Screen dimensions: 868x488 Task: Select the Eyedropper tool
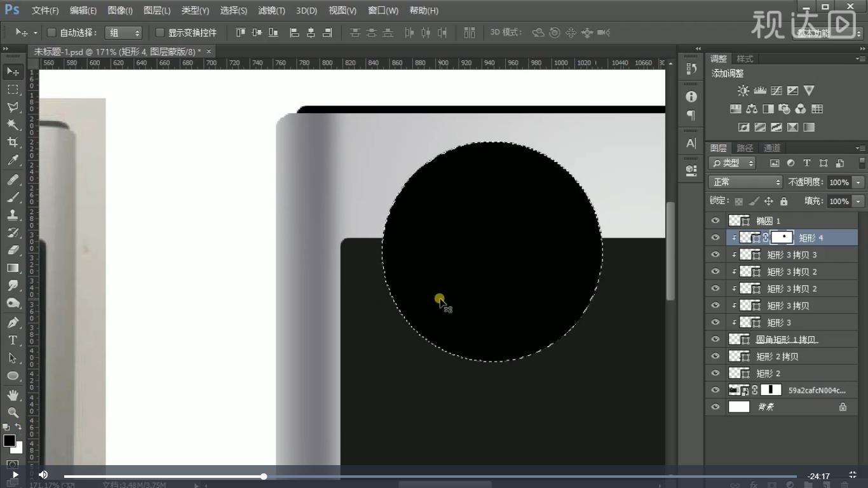click(x=13, y=159)
